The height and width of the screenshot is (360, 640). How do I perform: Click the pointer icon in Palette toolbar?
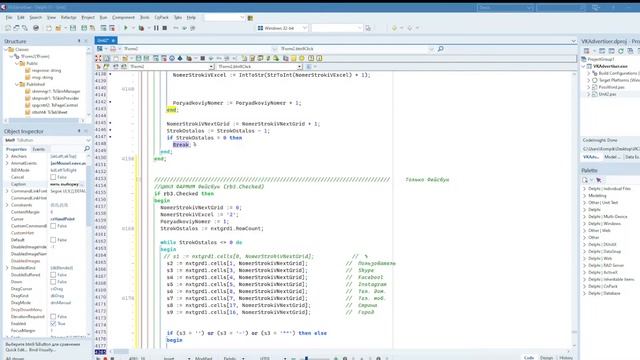point(598,180)
